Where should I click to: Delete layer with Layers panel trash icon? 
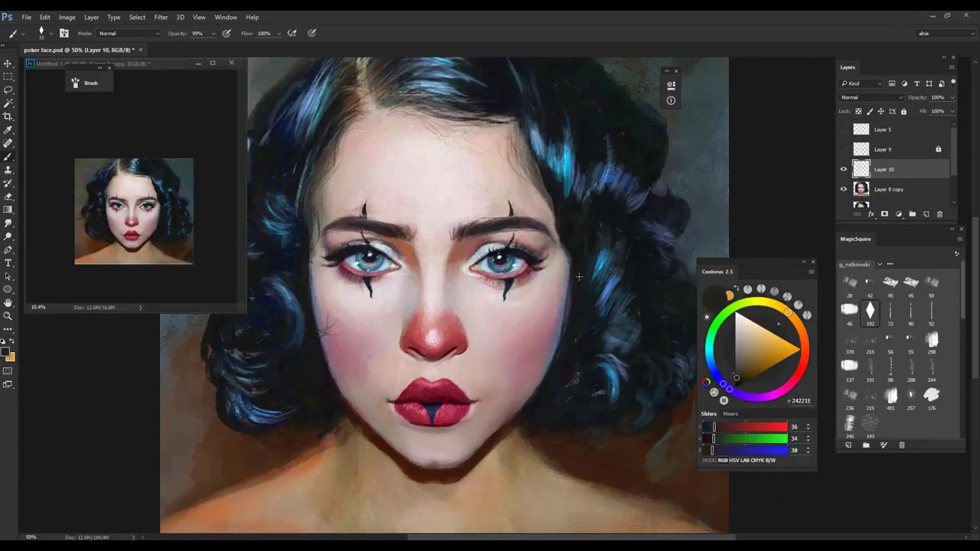(939, 214)
